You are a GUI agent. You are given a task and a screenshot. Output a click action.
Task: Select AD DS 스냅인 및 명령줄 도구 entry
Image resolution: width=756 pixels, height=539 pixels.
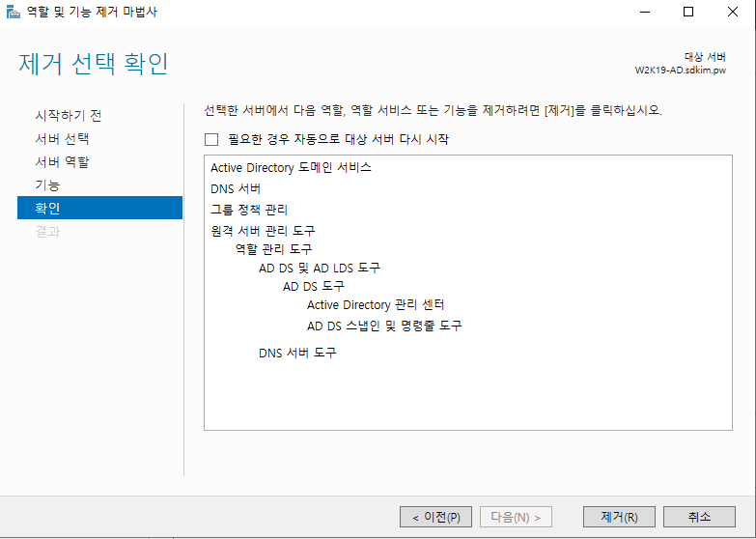pos(384,326)
